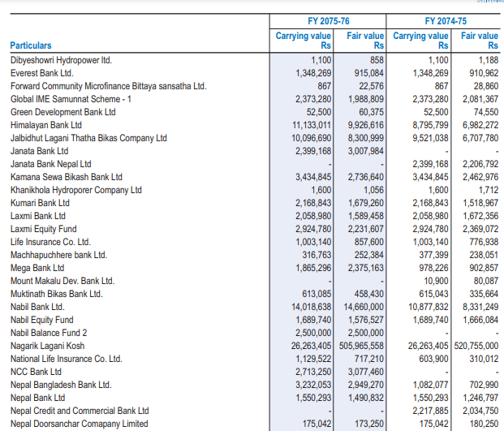This screenshot has height=431, width=504.
Task: Select Mount Makalu Dev. Bank Ltd. label
Action: click(62, 281)
